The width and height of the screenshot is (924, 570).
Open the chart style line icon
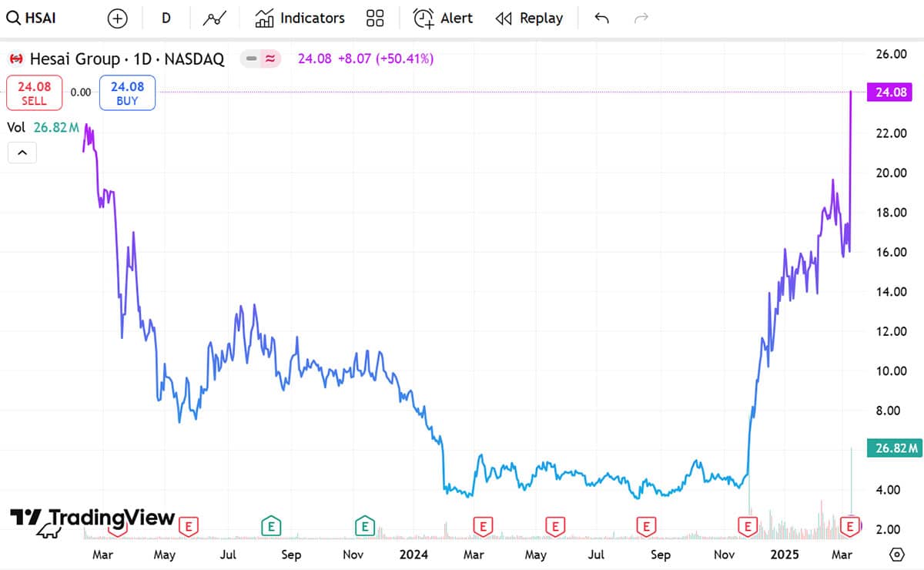[214, 18]
